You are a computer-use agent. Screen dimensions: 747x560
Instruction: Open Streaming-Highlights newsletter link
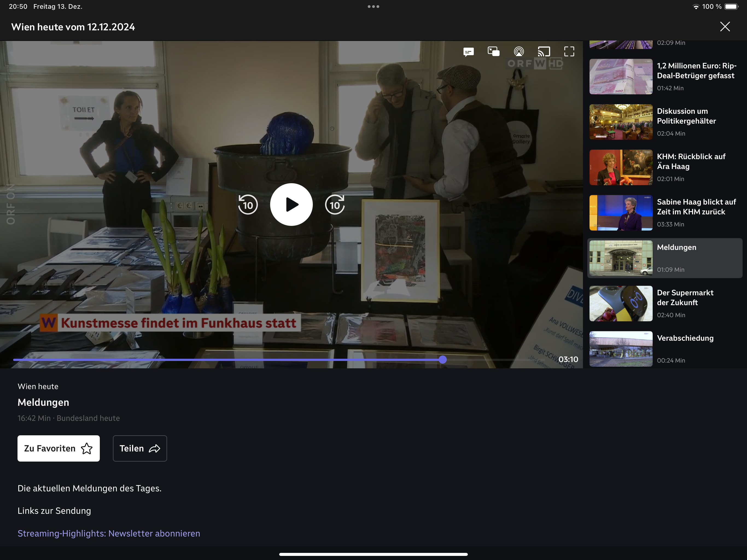coord(109,533)
